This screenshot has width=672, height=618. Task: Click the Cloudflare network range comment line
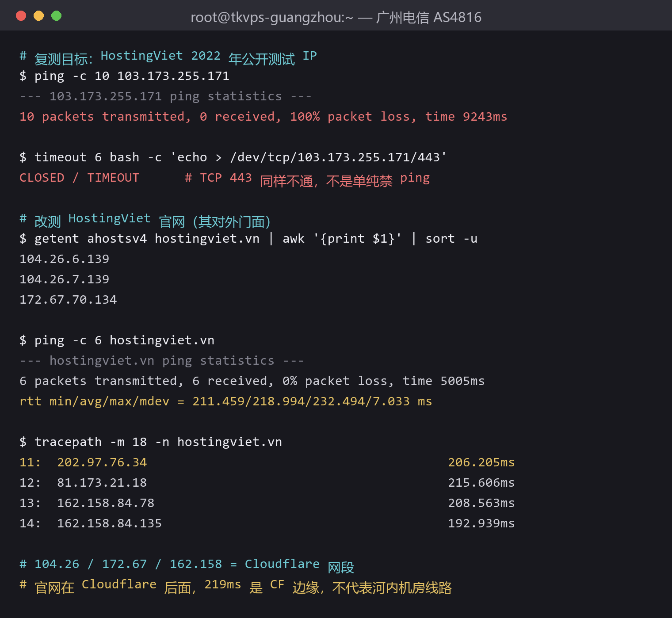click(187, 565)
